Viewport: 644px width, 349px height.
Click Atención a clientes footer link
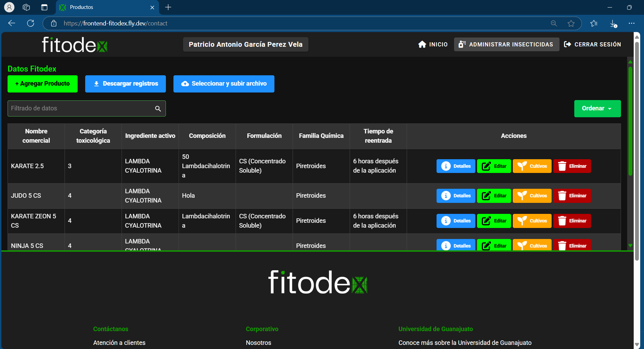click(x=119, y=343)
